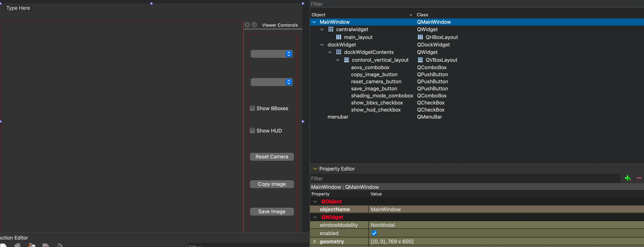Toggle the Show HUD checkbox

tap(252, 131)
